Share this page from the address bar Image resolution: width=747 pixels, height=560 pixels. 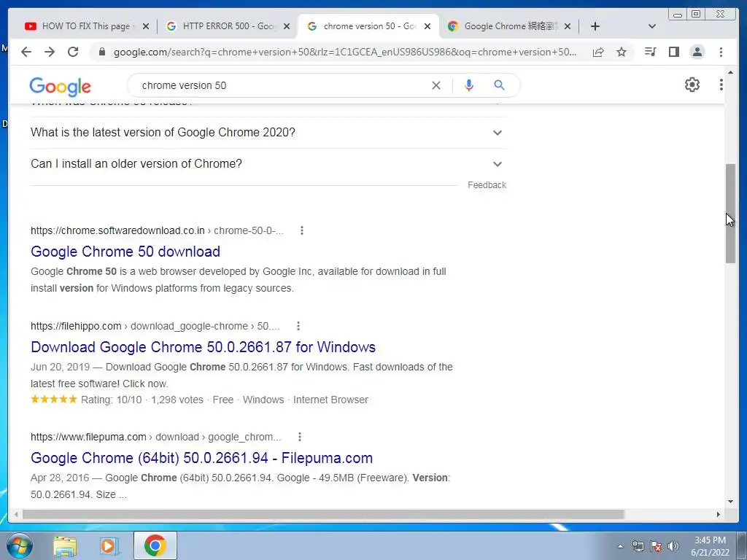[598, 52]
